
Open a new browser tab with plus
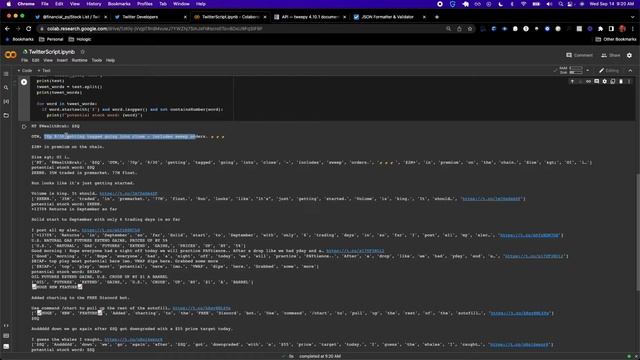[x=437, y=17]
